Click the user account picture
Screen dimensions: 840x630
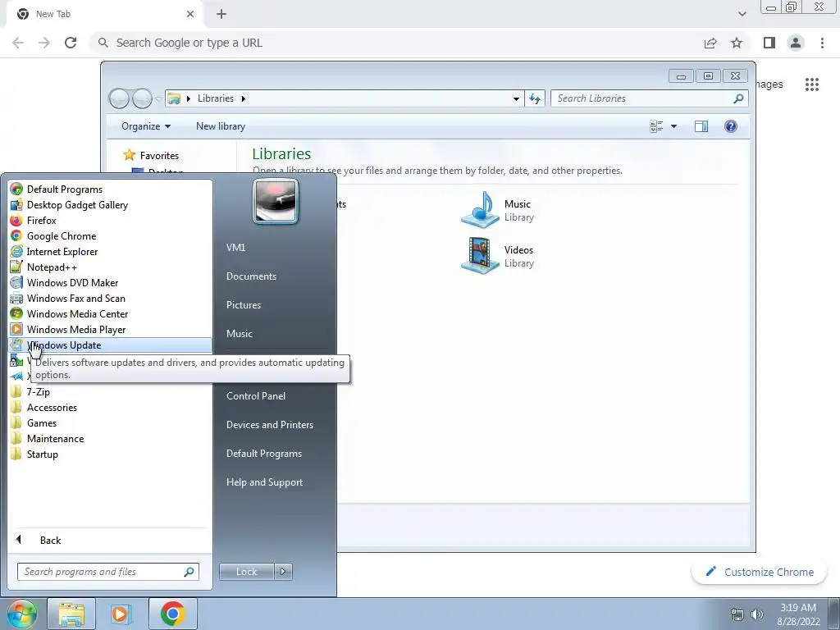coord(276,201)
